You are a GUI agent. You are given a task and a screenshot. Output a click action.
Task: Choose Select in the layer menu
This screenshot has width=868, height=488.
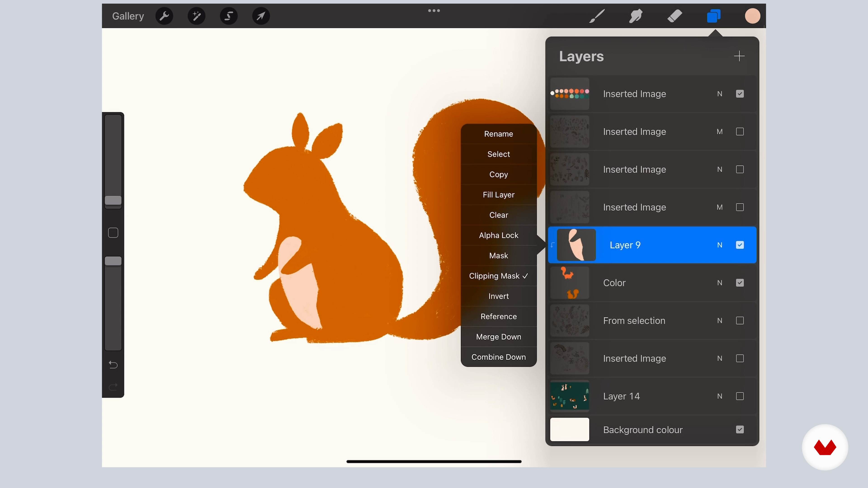[498, 154]
